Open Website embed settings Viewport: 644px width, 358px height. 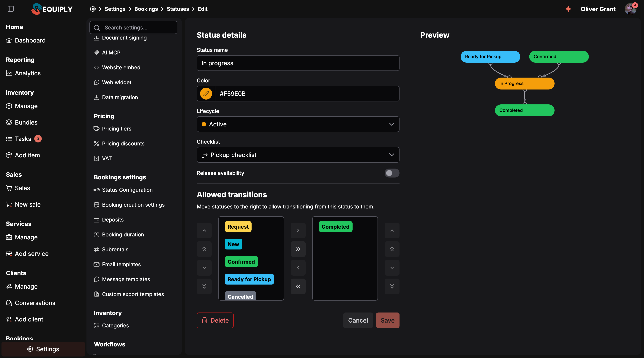(117, 67)
